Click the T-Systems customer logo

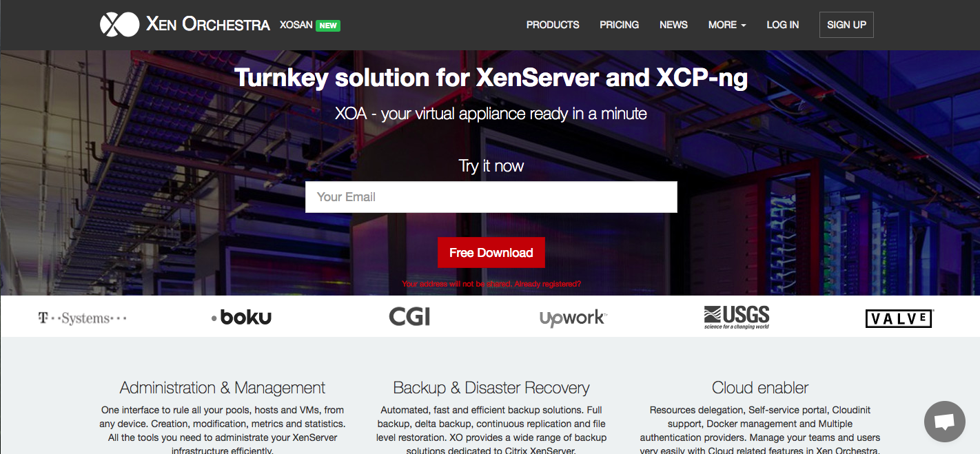(x=82, y=318)
